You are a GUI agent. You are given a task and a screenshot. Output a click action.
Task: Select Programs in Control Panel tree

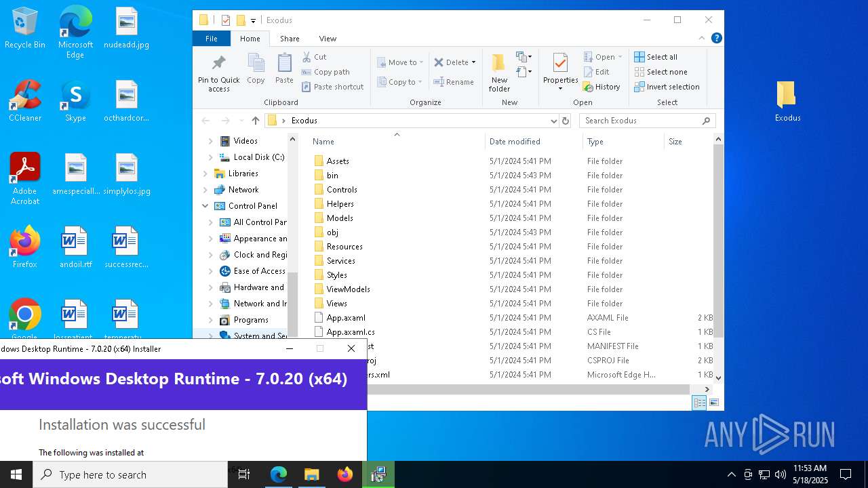pyautogui.click(x=251, y=320)
